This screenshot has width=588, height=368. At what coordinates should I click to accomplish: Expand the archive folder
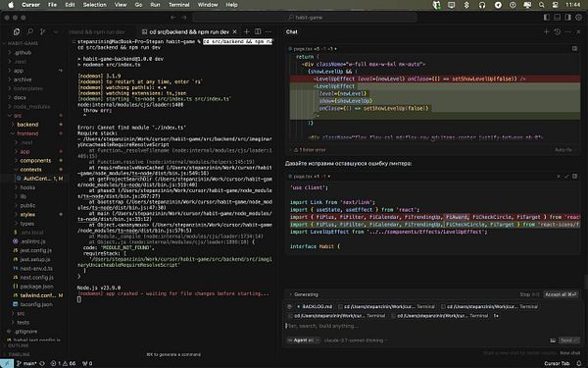point(23,79)
